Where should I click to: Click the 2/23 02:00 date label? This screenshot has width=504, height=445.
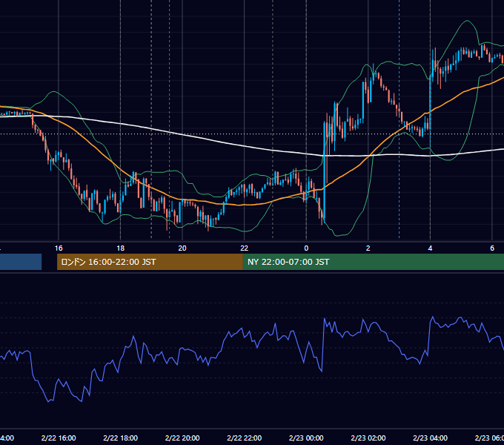click(x=368, y=438)
